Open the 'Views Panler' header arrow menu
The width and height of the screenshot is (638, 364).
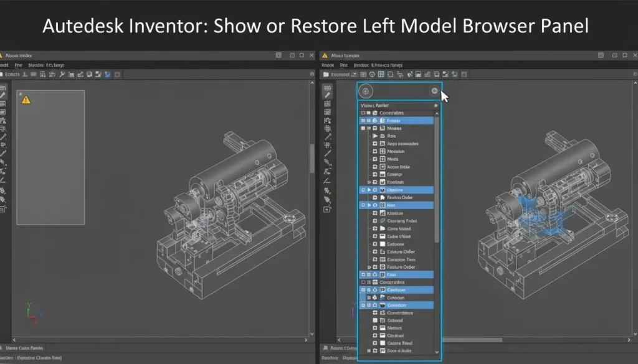pyautogui.click(x=436, y=106)
